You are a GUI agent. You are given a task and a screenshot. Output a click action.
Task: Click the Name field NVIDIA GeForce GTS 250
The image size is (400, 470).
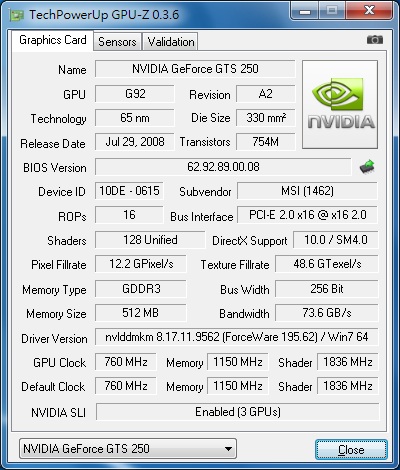pos(195,69)
